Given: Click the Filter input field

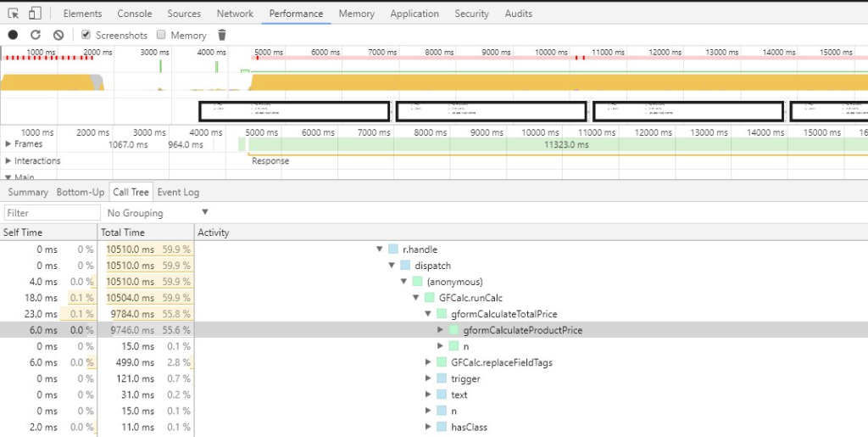Looking at the screenshot, I should click(x=53, y=213).
